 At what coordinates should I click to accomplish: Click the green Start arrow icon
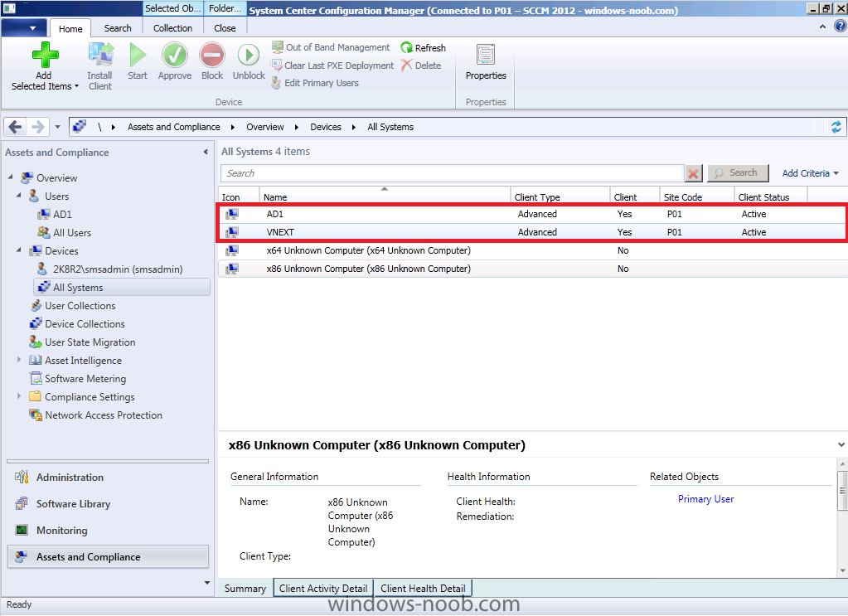pyautogui.click(x=138, y=55)
